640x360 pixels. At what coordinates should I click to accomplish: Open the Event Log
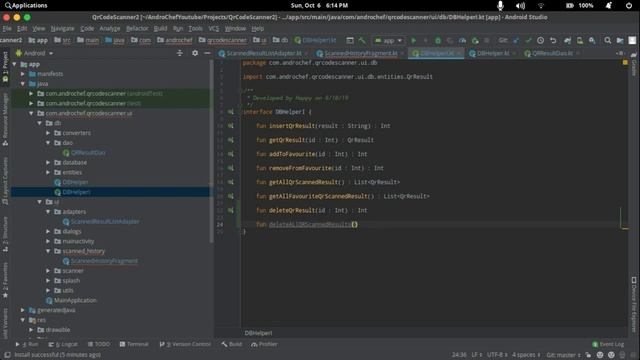click(608, 344)
